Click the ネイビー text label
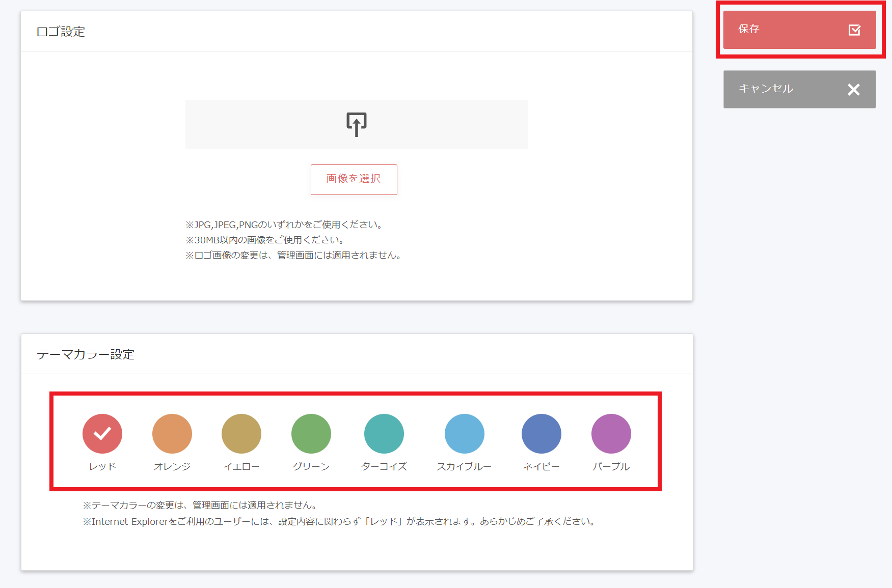 tap(541, 466)
